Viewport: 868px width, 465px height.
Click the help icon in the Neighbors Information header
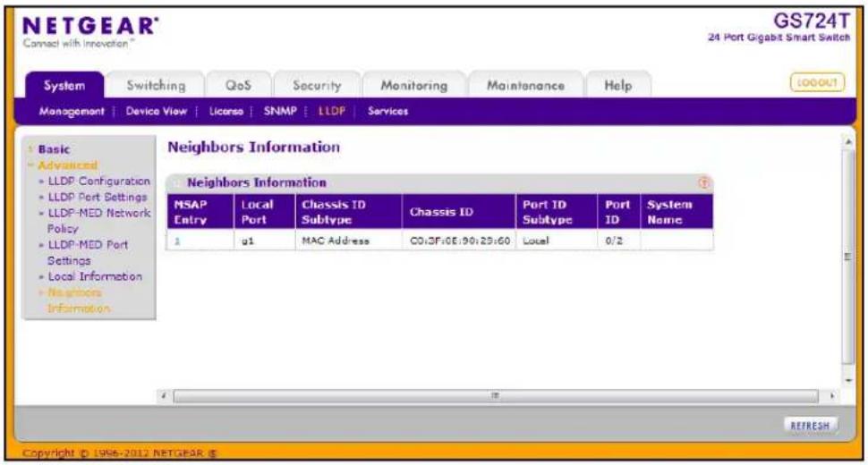tap(703, 182)
